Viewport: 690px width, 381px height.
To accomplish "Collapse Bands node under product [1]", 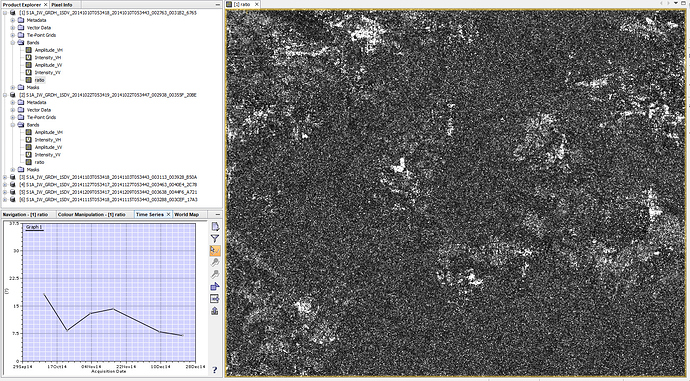I will (13, 43).
